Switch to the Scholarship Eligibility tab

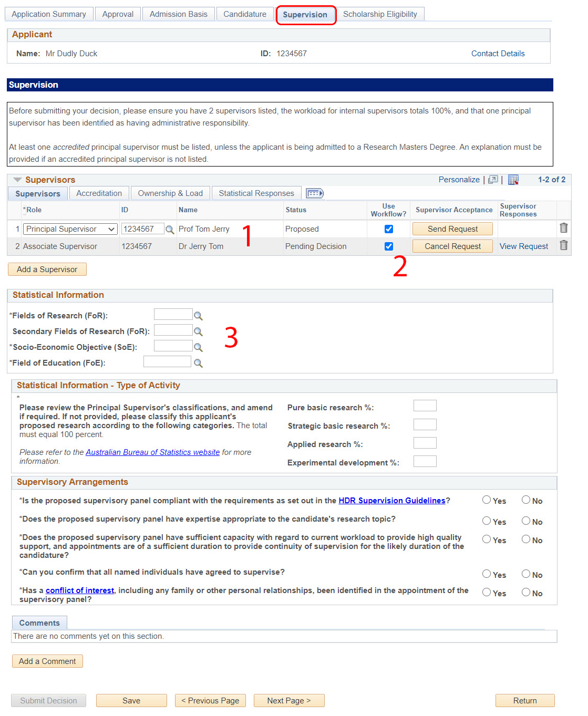click(x=380, y=14)
